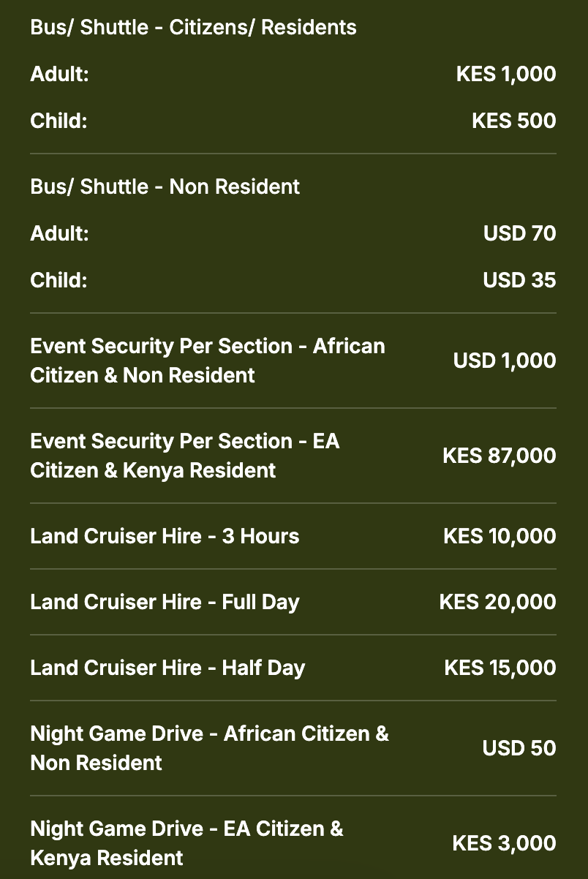
Task: Click the Bus/Shuttle Citizens/Residents heading
Action: (193, 28)
